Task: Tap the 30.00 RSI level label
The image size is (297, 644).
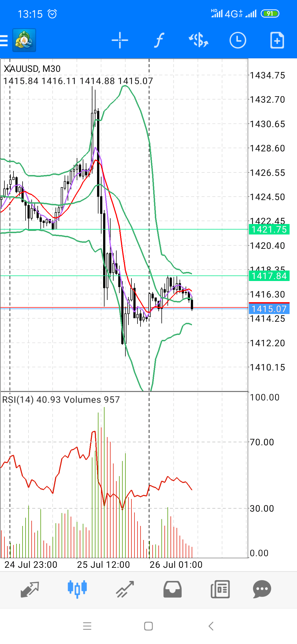Action: (x=262, y=509)
